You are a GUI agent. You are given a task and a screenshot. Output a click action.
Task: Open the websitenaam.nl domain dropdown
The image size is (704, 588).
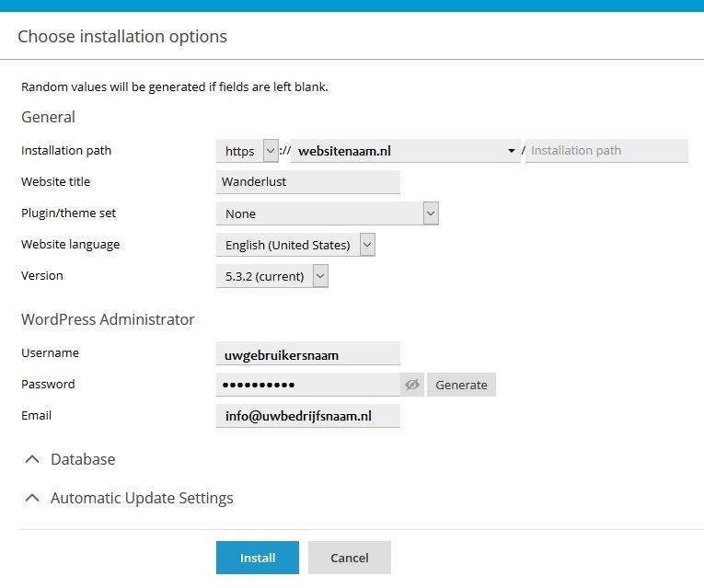(x=406, y=151)
